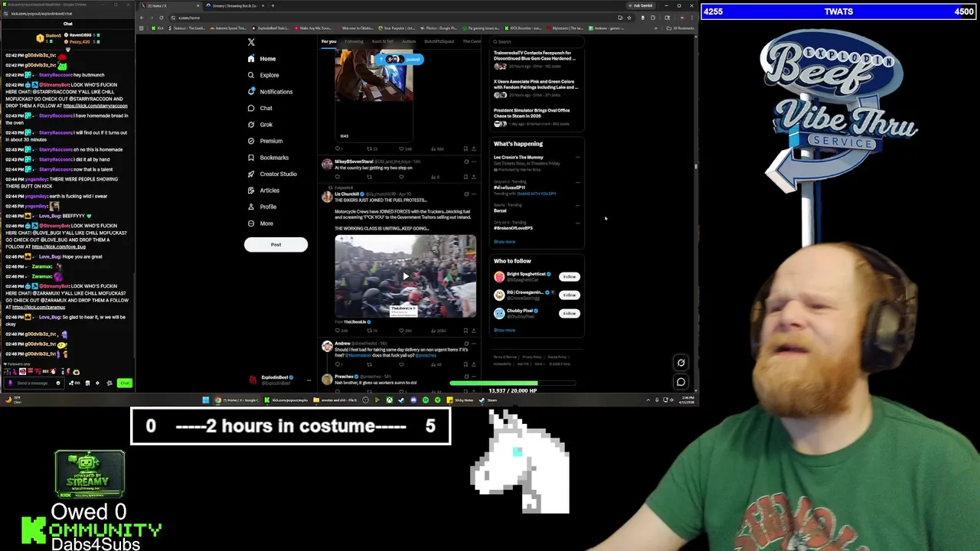Open Xbox app from the taskbar
The image size is (980, 551).
point(389,400)
